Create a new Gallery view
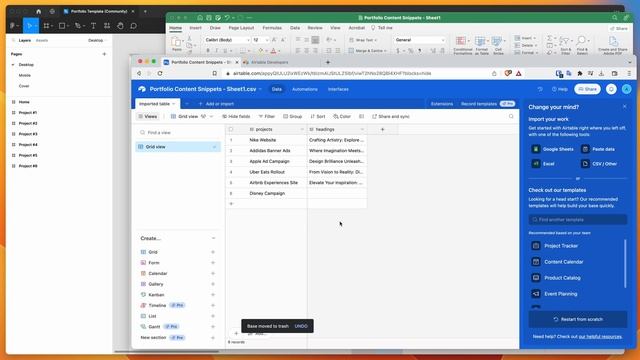Screen dimensions: 640x360 (x=178, y=284)
